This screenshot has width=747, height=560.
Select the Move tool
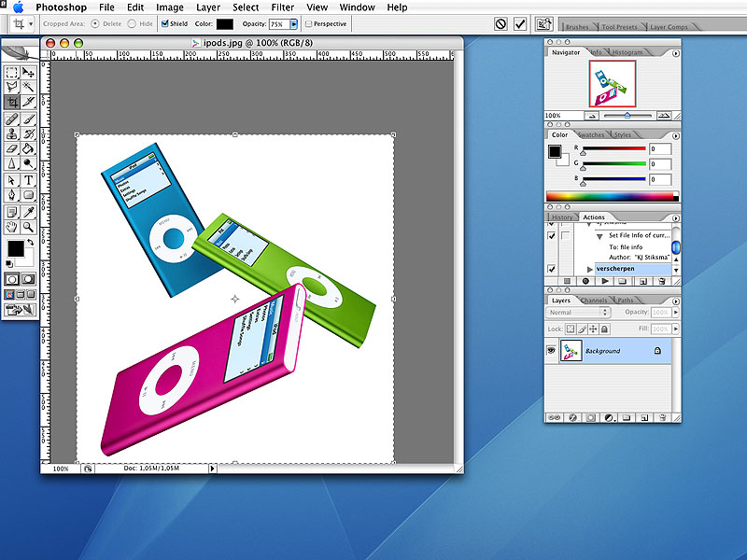29,72
